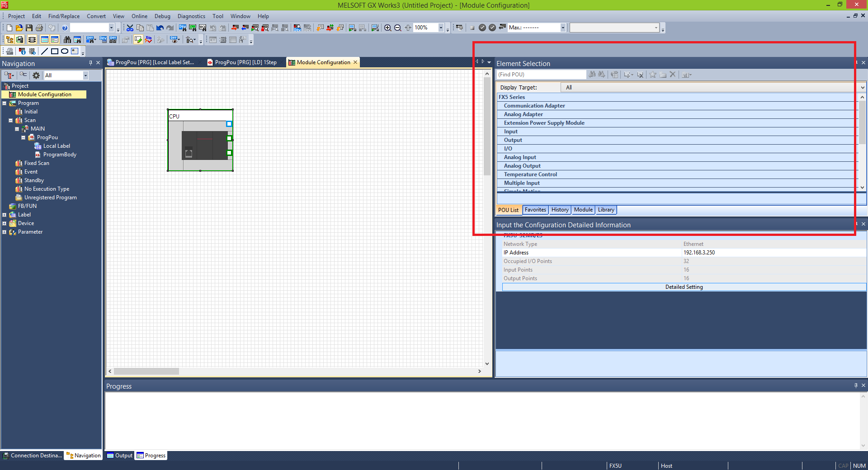Select the Analog Adapter category
Image resolution: width=868 pixels, height=470 pixels.
pyautogui.click(x=524, y=114)
